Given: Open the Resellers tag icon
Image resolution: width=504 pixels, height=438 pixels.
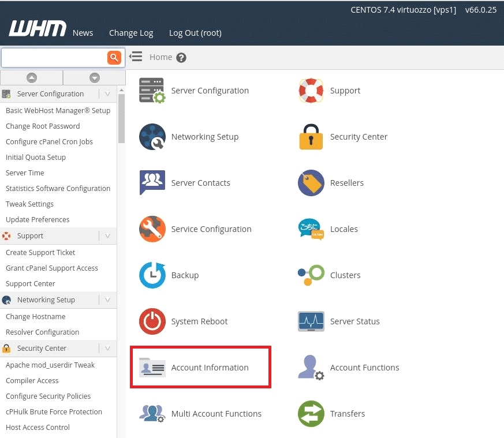Looking at the screenshot, I should tap(311, 183).
